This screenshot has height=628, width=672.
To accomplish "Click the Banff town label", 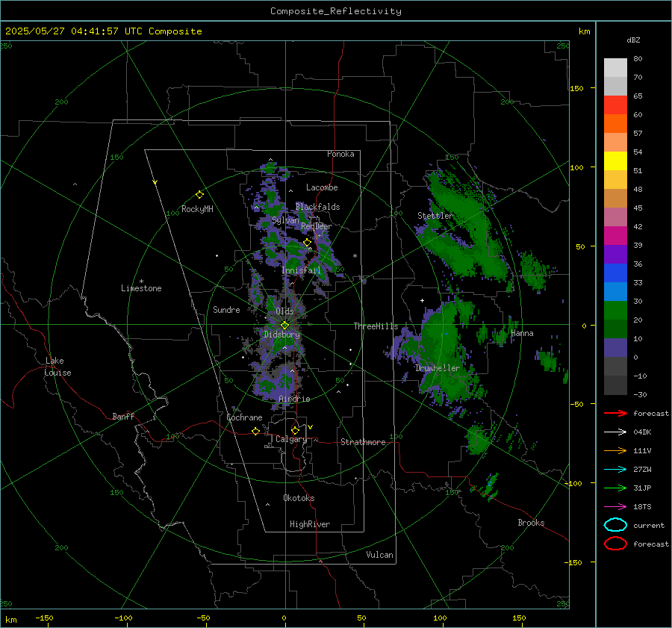I will (123, 416).
